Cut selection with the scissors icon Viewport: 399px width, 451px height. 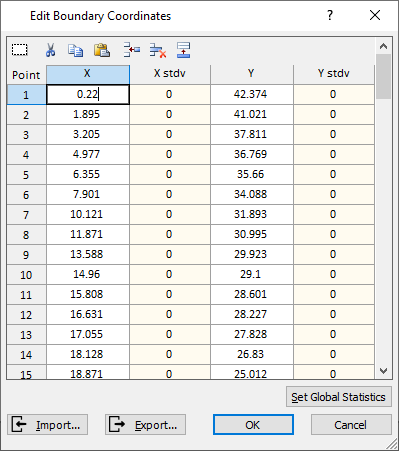pos(50,50)
